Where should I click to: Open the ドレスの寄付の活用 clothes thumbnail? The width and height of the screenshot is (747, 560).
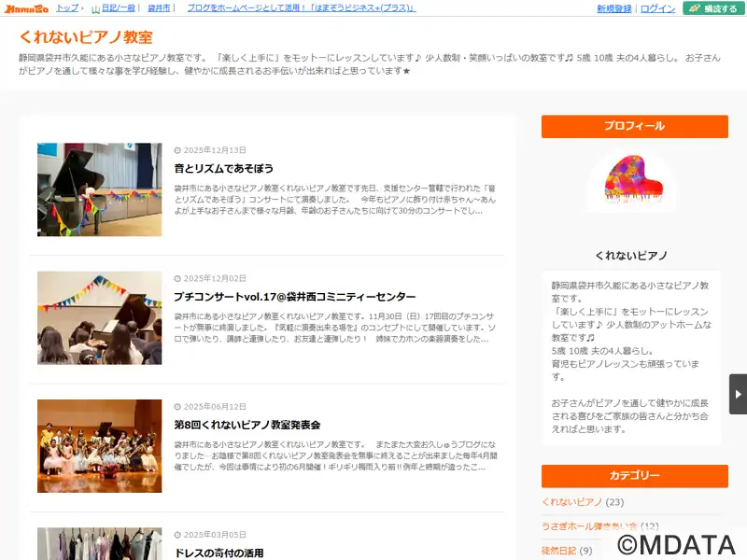100,544
